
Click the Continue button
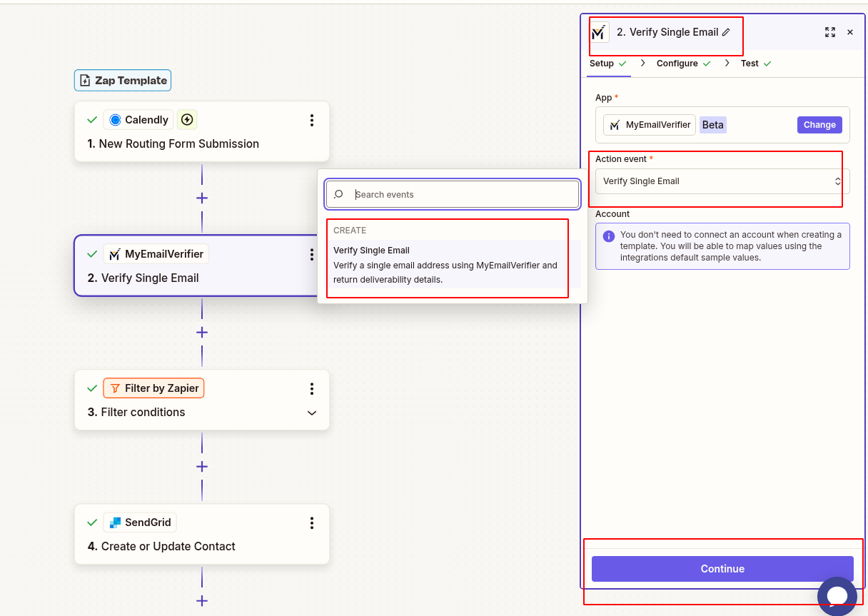click(722, 569)
